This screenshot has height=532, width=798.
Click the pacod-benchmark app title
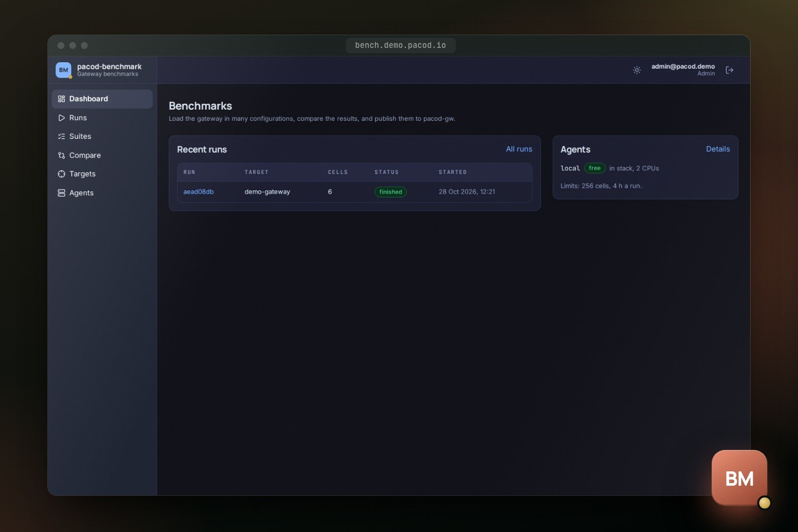[x=109, y=66]
